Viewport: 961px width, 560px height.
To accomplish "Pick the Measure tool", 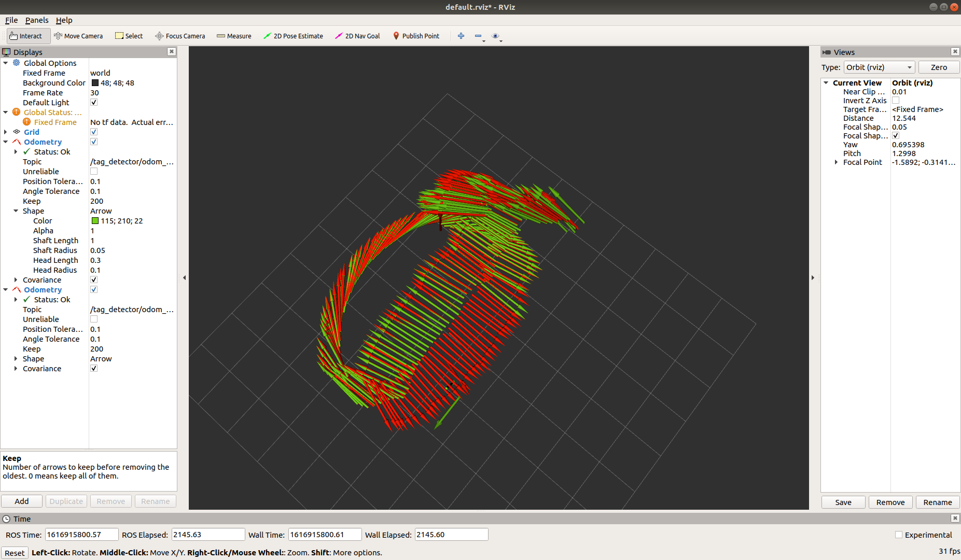I will tap(234, 36).
